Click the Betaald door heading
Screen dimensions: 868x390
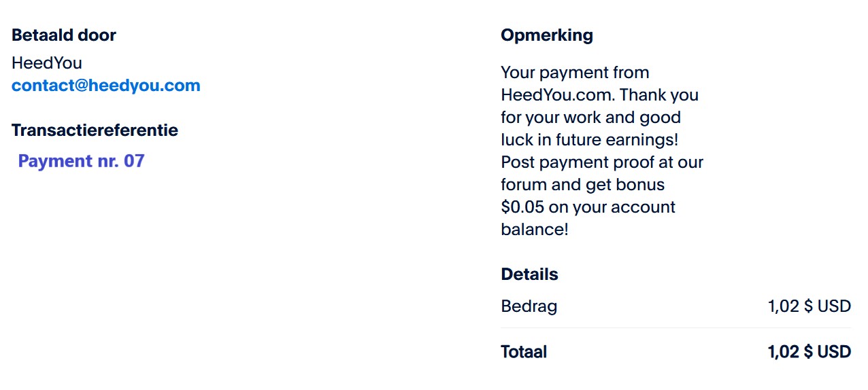[x=64, y=35]
